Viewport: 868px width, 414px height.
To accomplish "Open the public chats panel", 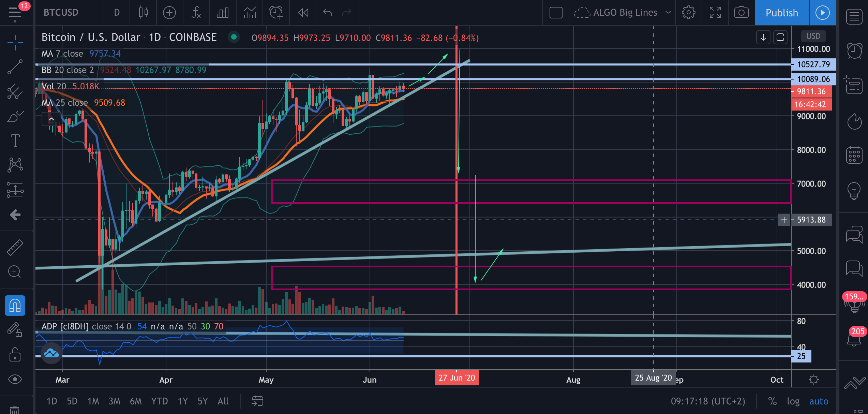I will coord(854,235).
